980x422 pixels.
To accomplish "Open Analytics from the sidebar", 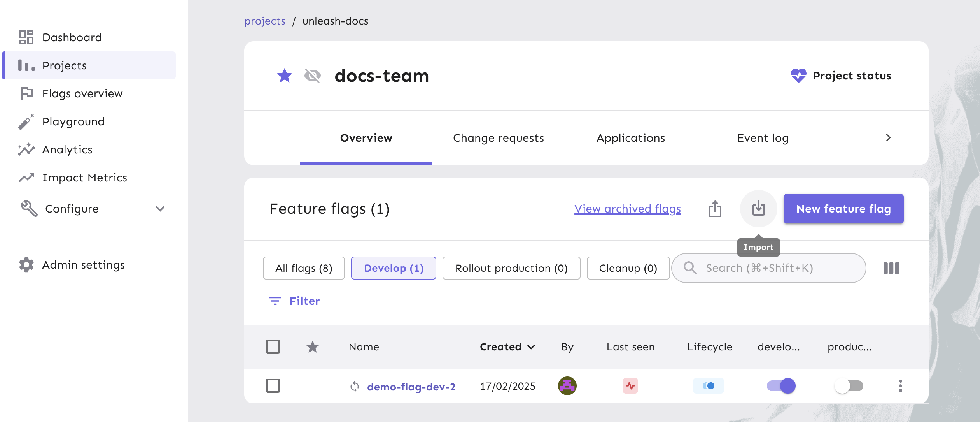I will (67, 149).
